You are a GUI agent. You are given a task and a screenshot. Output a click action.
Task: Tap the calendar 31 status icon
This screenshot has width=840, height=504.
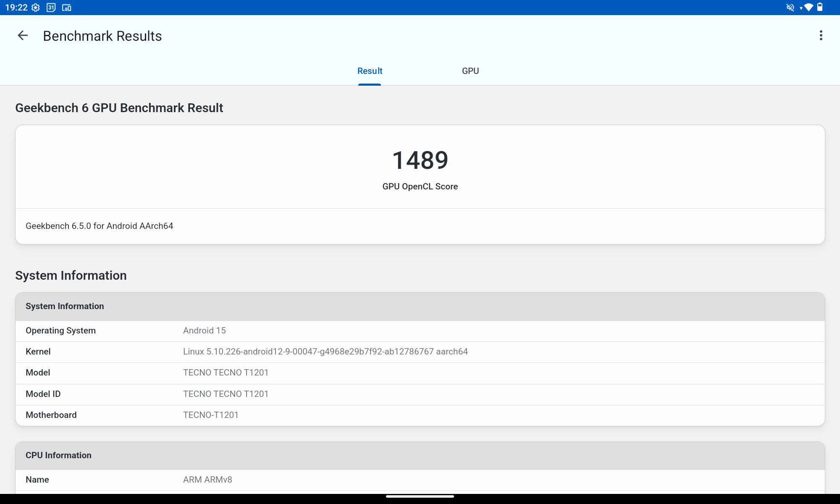click(x=51, y=8)
